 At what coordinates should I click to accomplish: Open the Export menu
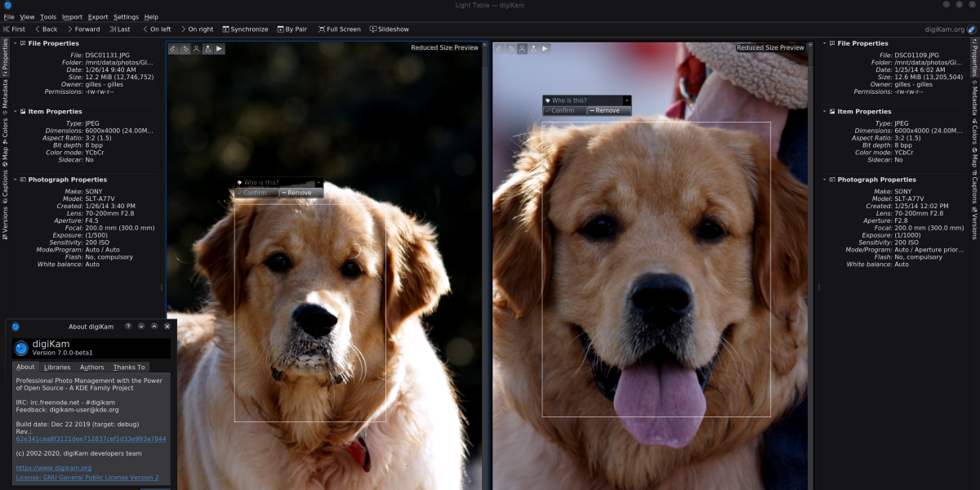pyautogui.click(x=98, y=17)
